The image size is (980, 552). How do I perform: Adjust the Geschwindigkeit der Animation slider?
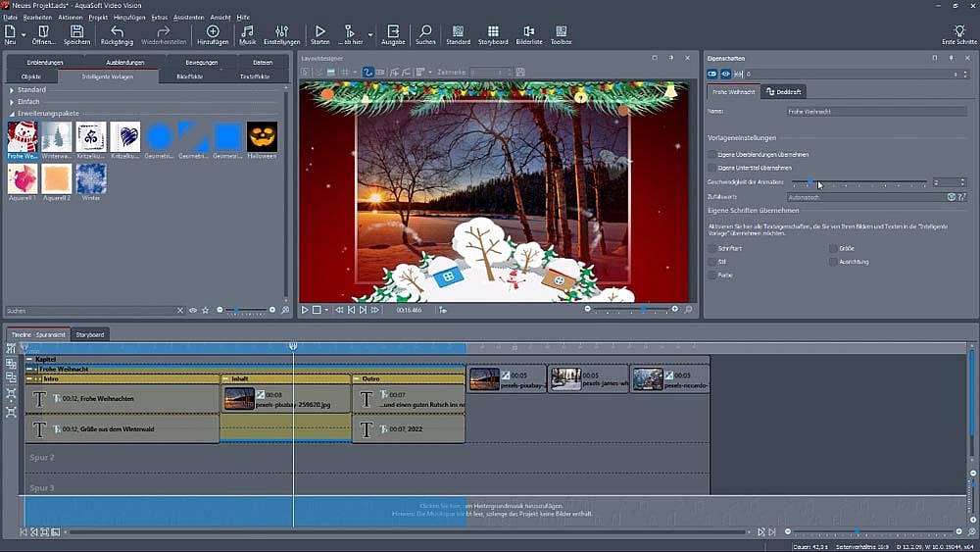[x=809, y=182]
